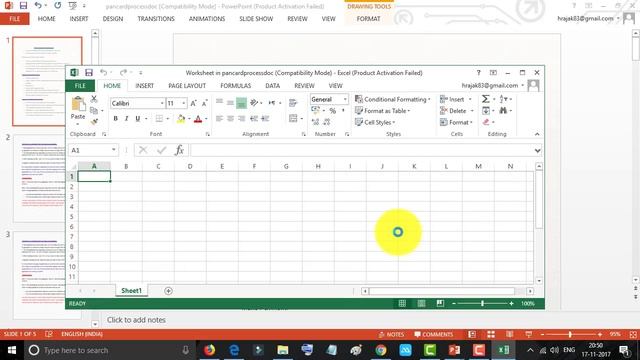Click the Find & Select binoculars icon

coord(503,110)
